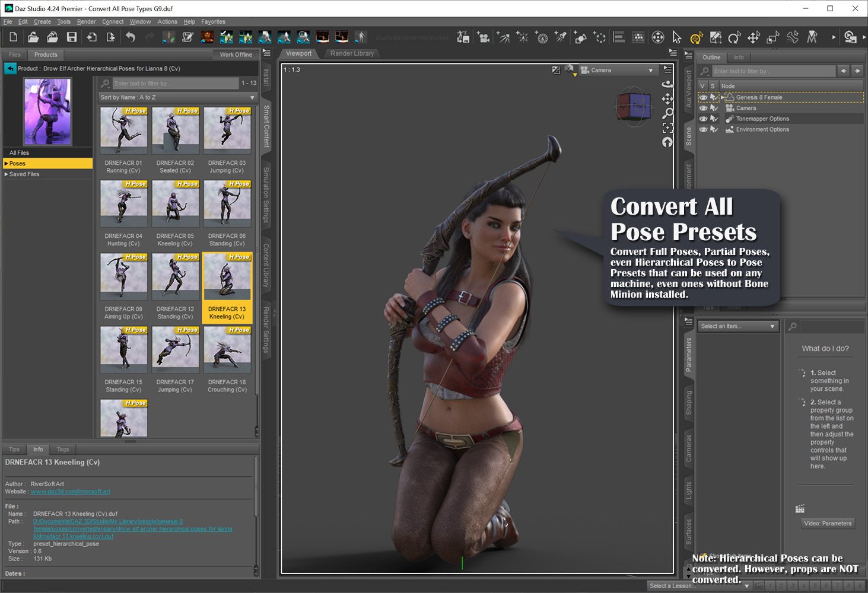Toggle visibility of Environment Options node

point(704,129)
